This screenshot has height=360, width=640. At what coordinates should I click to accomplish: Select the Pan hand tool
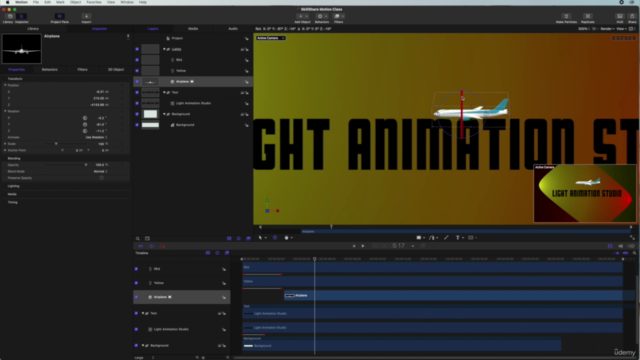click(x=287, y=238)
